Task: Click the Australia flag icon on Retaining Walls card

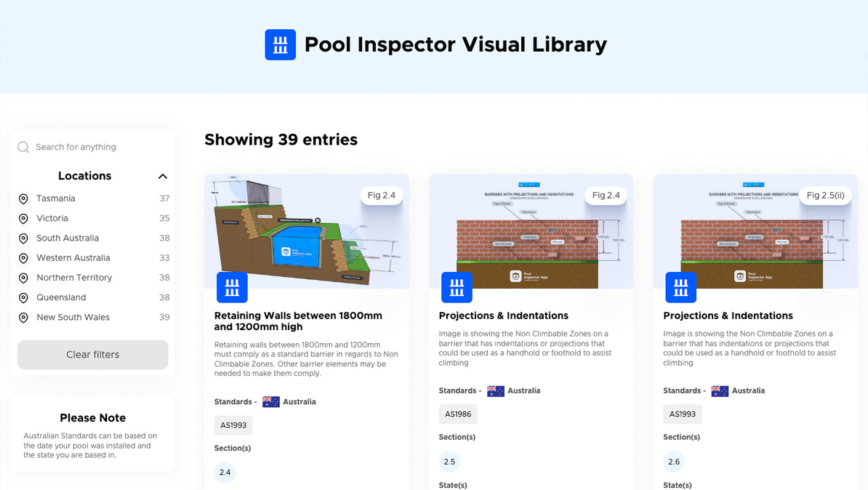Action: tap(270, 401)
